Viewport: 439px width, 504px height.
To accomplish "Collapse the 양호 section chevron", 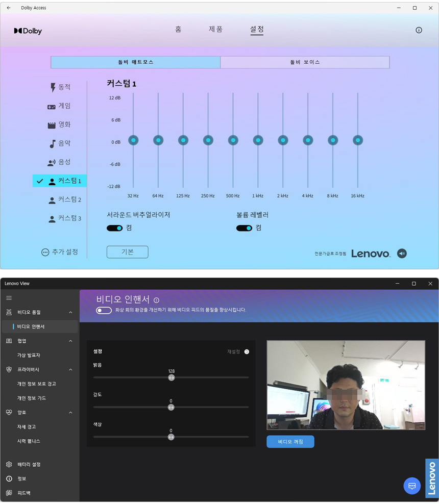I will click(70, 412).
